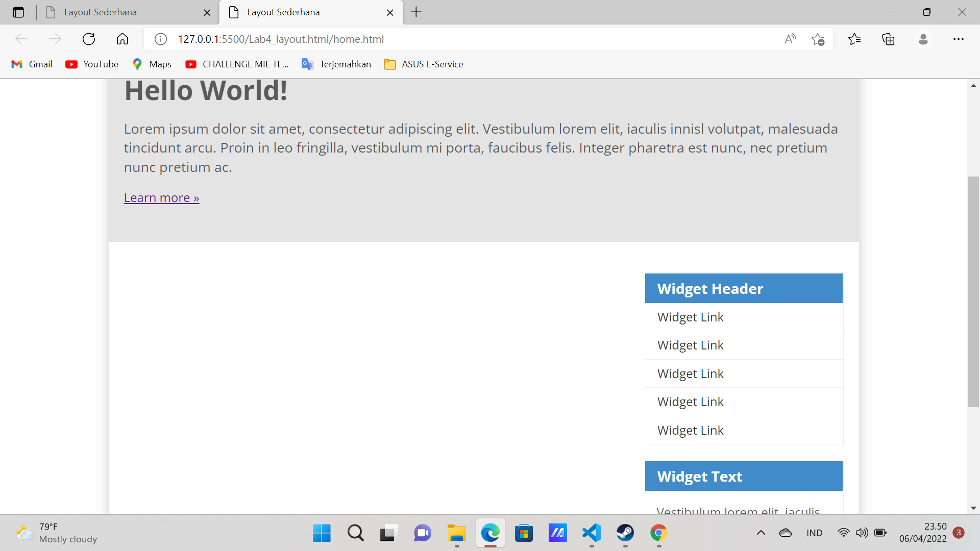980x551 pixels.
Task: Reload the page with the refresh icon
Action: tap(89, 39)
